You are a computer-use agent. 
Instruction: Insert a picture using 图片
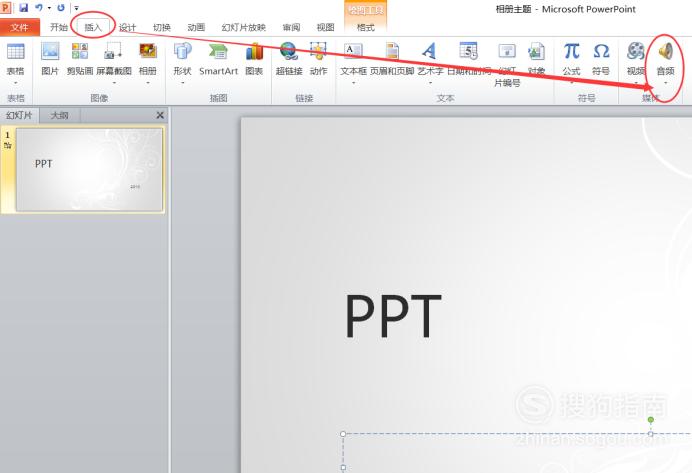(x=50, y=52)
